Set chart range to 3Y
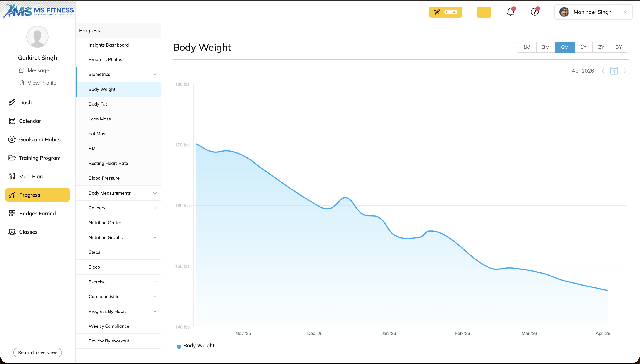The image size is (640, 364). click(619, 47)
